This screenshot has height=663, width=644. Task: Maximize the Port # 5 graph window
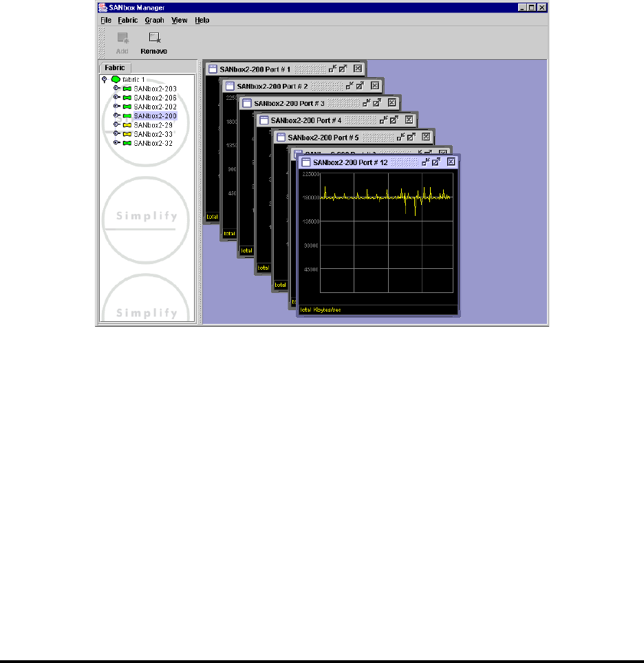point(411,137)
